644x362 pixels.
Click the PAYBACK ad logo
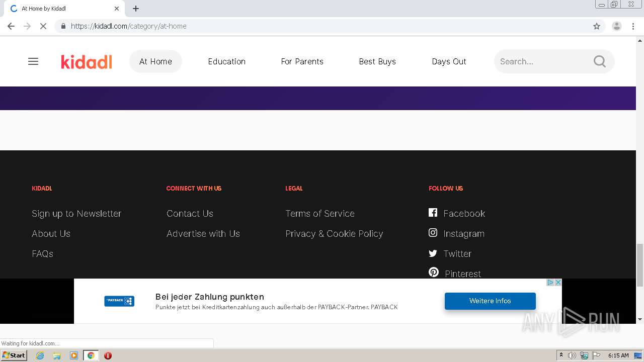[119, 301]
